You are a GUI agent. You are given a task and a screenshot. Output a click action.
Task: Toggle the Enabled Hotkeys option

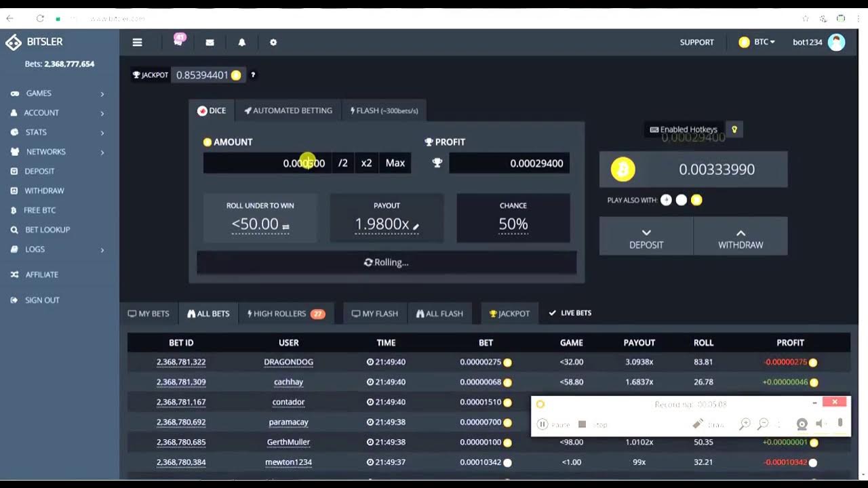click(684, 129)
